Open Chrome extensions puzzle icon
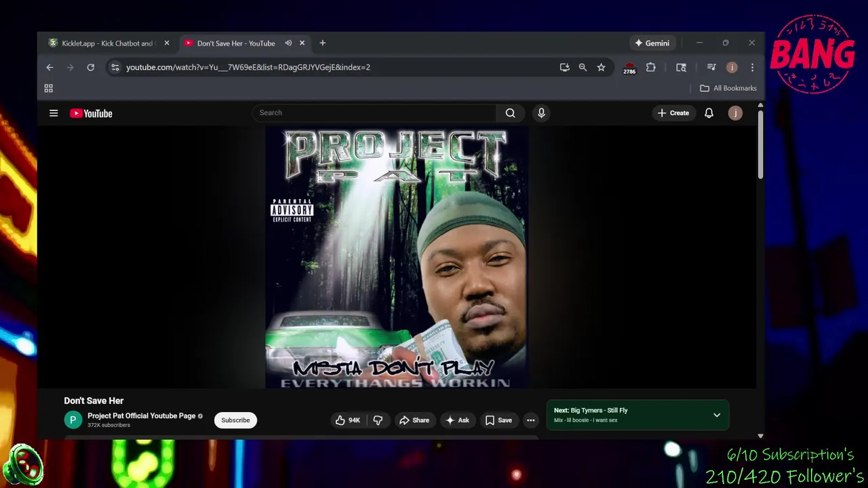The width and height of the screenshot is (868, 488). coord(651,67)
